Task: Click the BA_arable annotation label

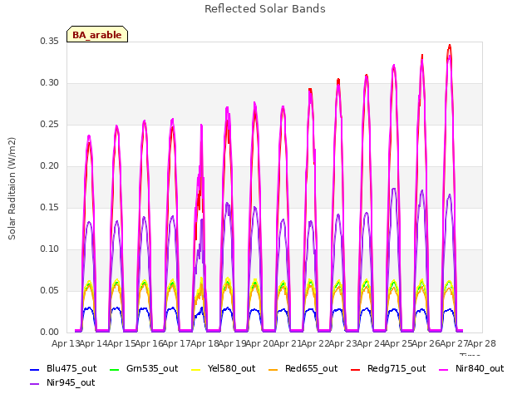Action: [x=97, y=35]
